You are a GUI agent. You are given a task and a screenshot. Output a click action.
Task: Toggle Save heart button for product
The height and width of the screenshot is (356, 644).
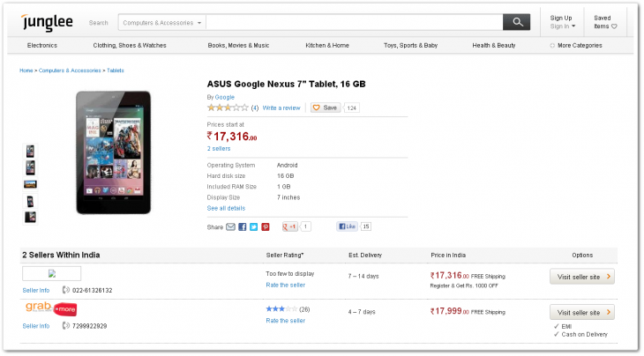coord(325,108)
